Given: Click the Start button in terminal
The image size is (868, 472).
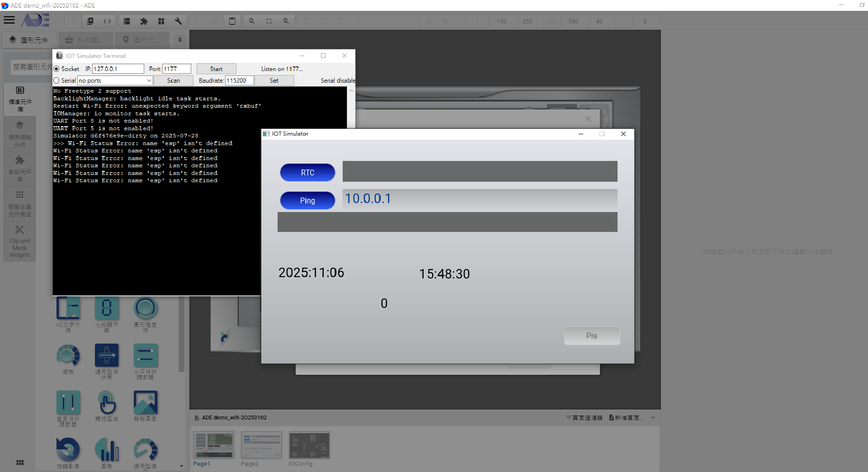Looking at the screenshot, I should click(216, 69).
